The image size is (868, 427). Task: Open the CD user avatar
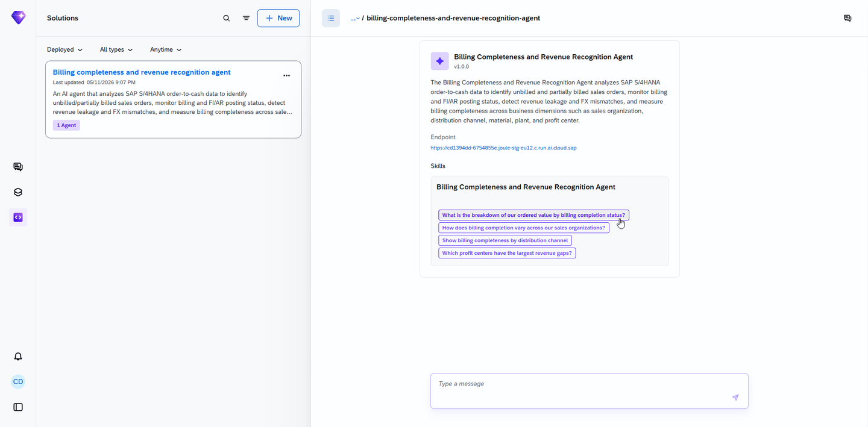click(18, 382)
